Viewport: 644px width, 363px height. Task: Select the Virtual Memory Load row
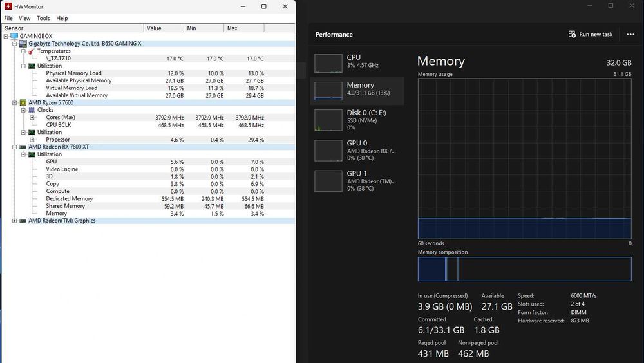click(149, 88)
